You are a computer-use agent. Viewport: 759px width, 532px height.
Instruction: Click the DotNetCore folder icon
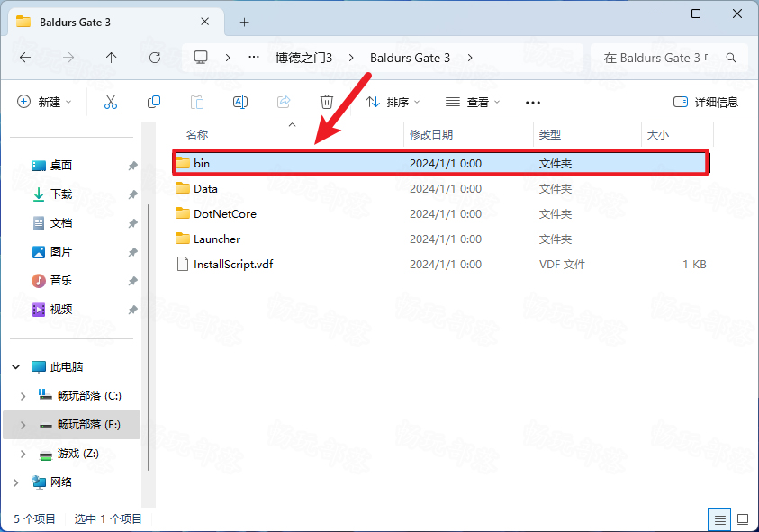(183, 213)
